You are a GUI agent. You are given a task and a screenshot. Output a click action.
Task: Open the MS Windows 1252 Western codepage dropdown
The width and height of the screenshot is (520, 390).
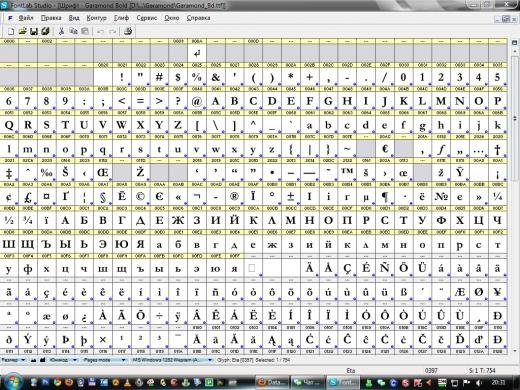click(x=172, y=360)
